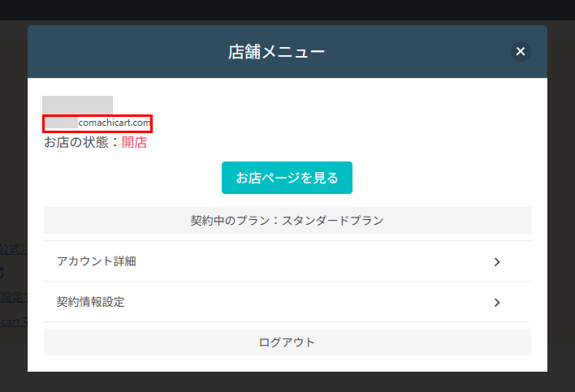Click the pink 開店 status text
575x392 pixels.
click(135, 143)
